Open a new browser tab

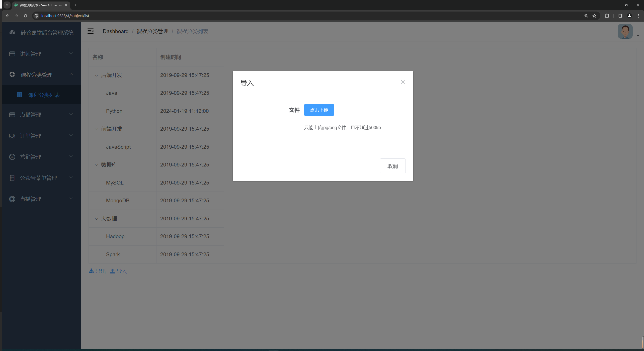pos(75,5)
